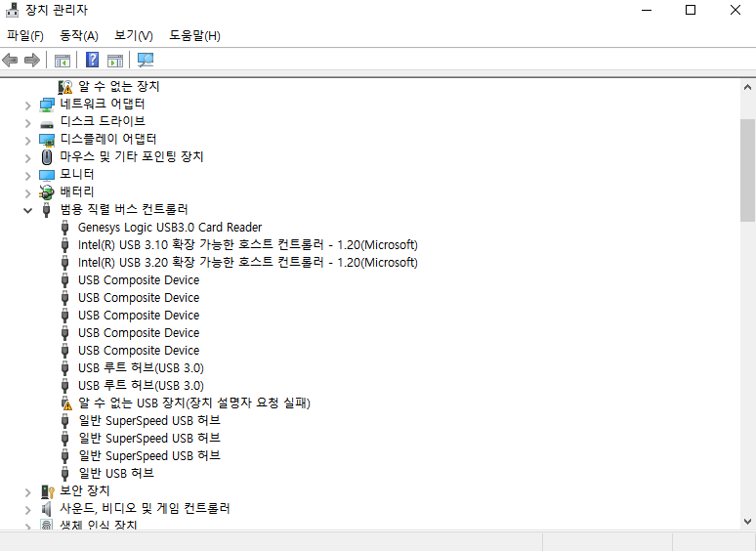Expand the 디스플레이 어댑터 category
Screen dimensions: 756x551
coord(28,141)
